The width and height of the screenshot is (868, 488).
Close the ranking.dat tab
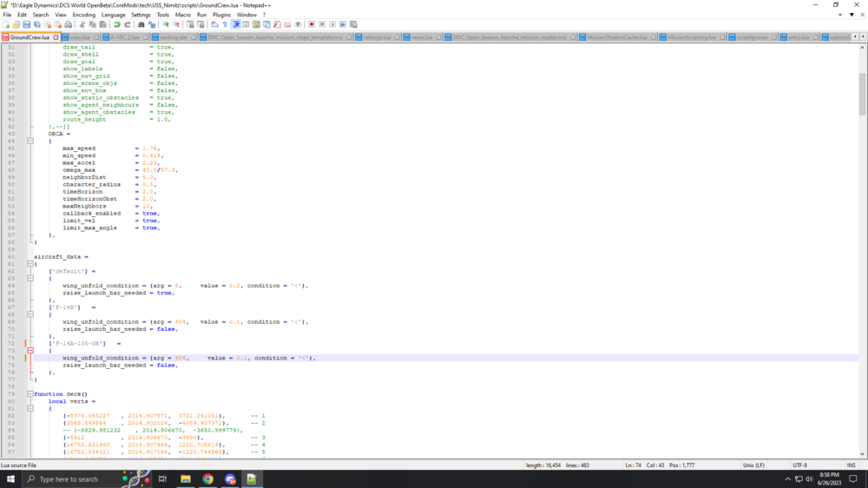194,37
